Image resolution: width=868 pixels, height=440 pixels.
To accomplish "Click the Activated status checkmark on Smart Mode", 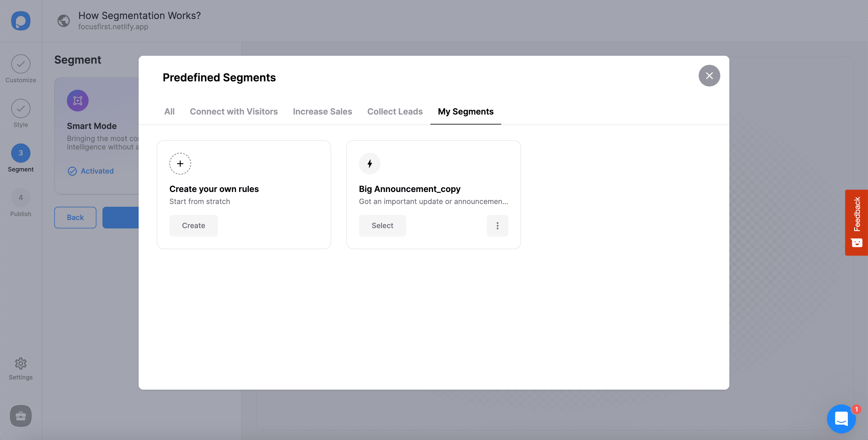I will click(72, 171).
